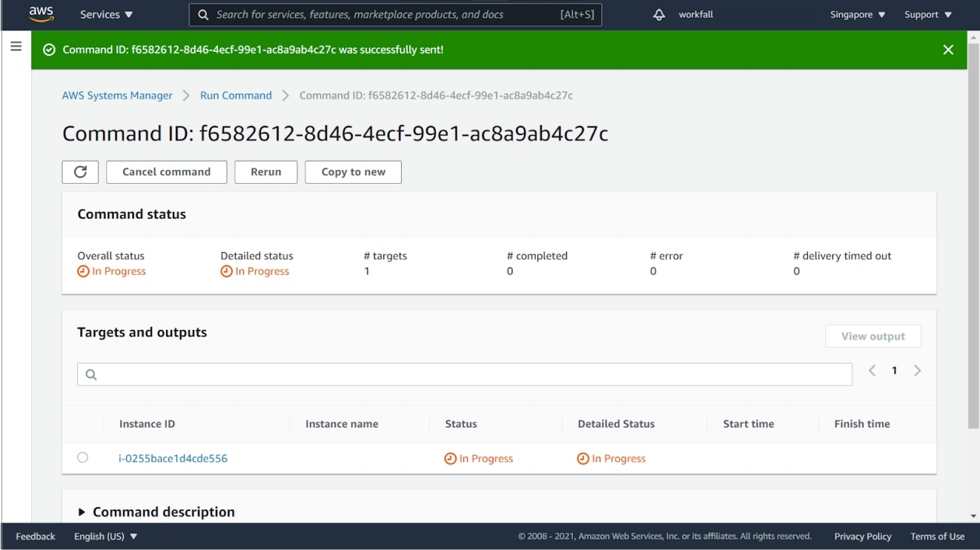Open the hamburger side navigation menu

pos(15,46)
